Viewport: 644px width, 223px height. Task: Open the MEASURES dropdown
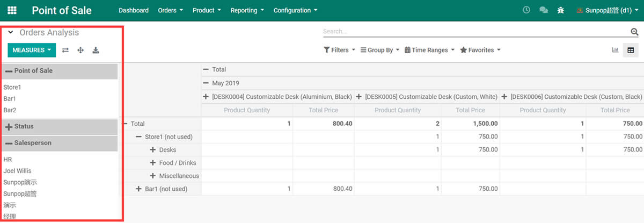(32, 50)
